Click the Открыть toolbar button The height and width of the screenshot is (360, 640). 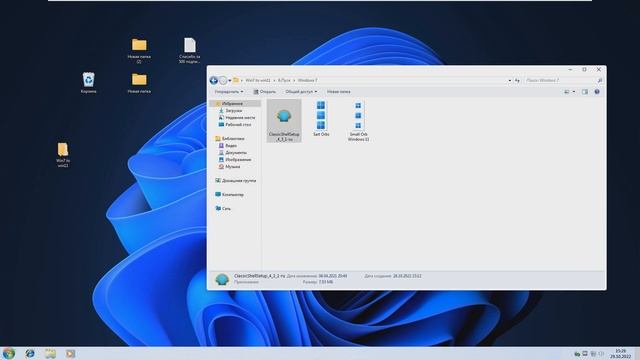[x=264, y=92]
